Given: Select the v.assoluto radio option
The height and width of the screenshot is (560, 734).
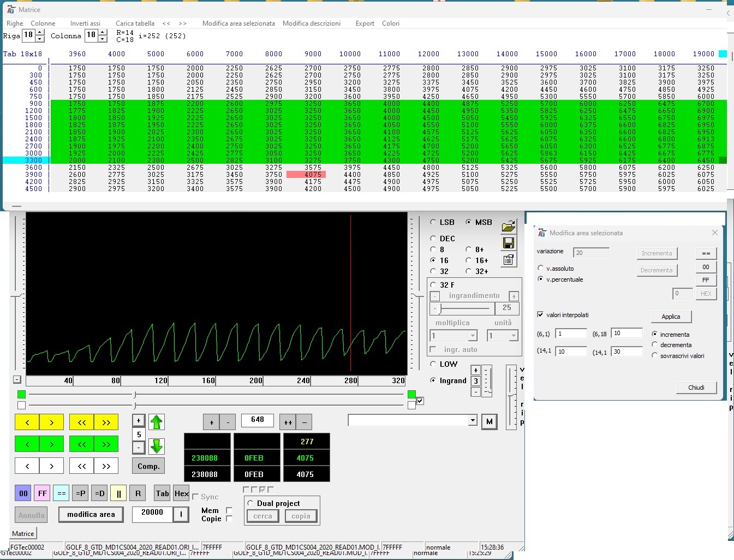Looking at the screenshot, I should pyautogui.click(x=541, y=268).
